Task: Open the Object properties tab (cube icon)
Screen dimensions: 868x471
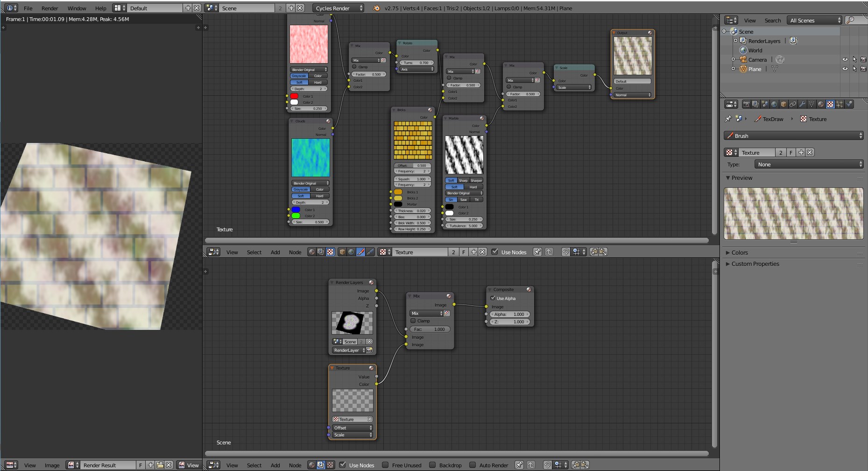Action: [783, 104]
